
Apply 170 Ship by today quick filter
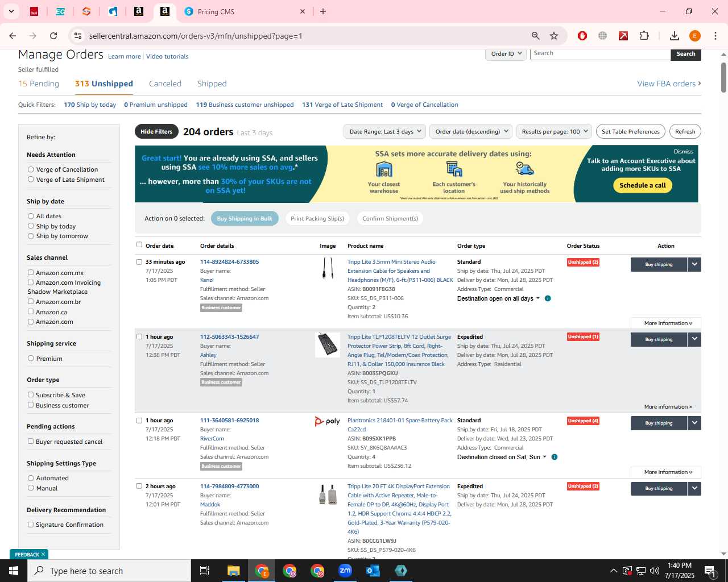tap(90, 105)
